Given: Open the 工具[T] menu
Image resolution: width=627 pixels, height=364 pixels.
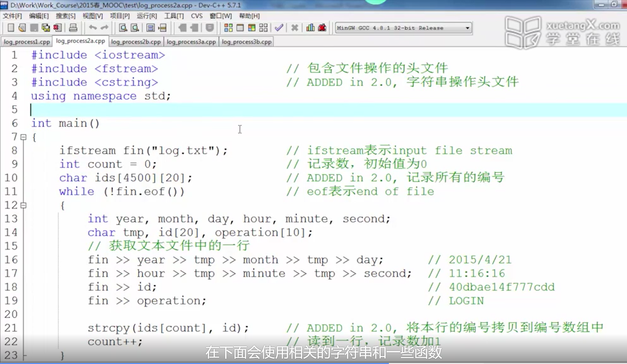Looking at the screenshot, I should pyautogui.click(x=174, y=16).
